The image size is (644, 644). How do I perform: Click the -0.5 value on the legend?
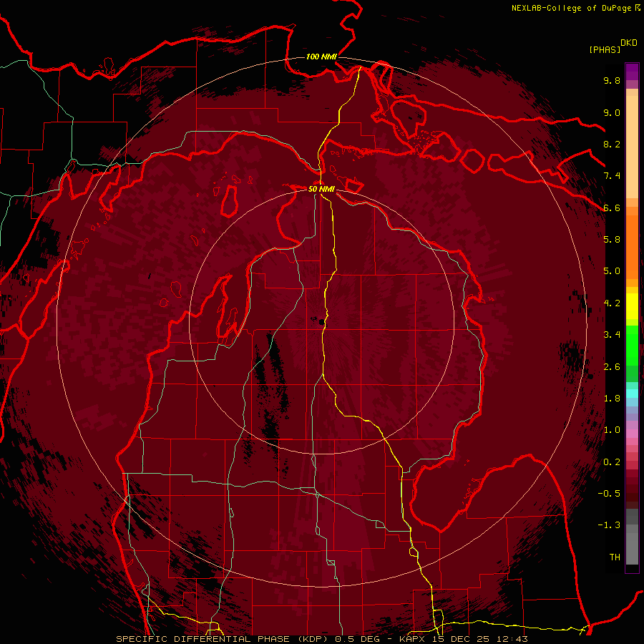[x=609, y=494]
